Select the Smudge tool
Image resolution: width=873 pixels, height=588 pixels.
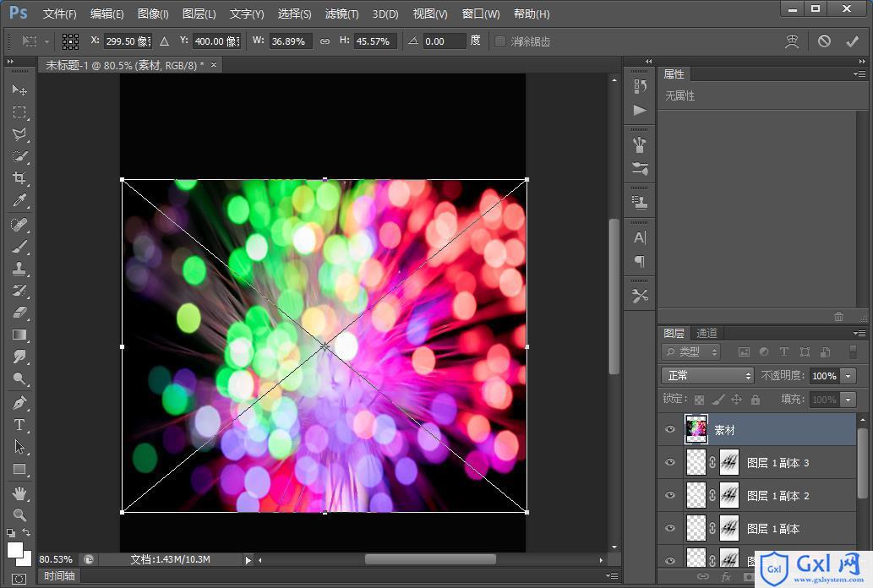[19, 357]
